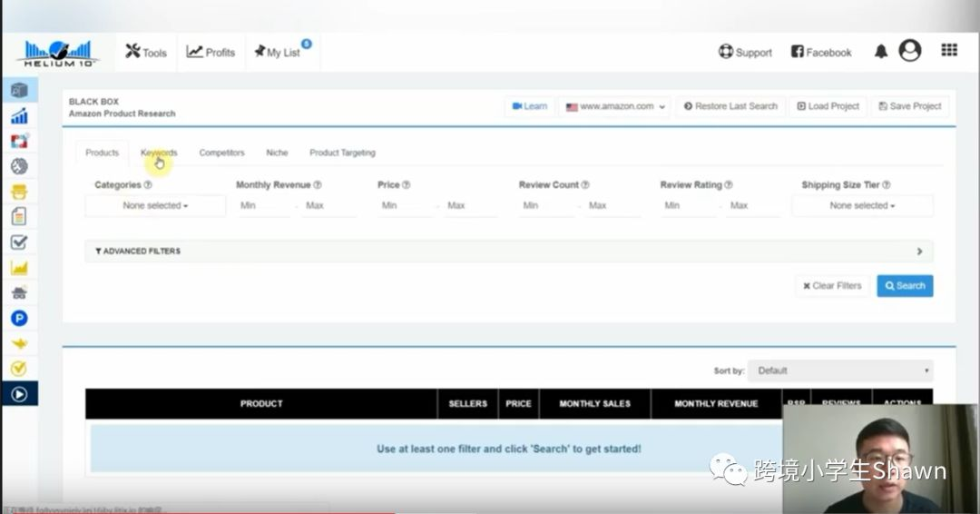980x514 pixels.
Task: Click the BLACK BOX page title
Action: pos(93,102)
